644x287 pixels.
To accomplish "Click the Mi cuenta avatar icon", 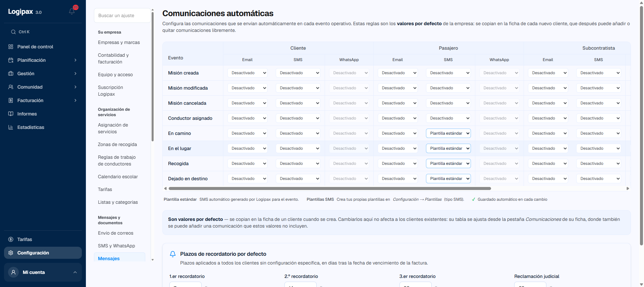I will tap(13, 272).
